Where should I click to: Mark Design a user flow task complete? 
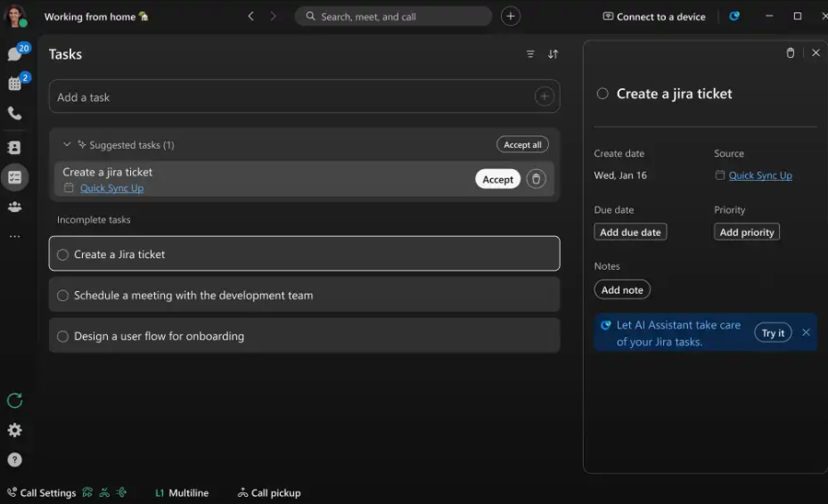coord(63,337)
